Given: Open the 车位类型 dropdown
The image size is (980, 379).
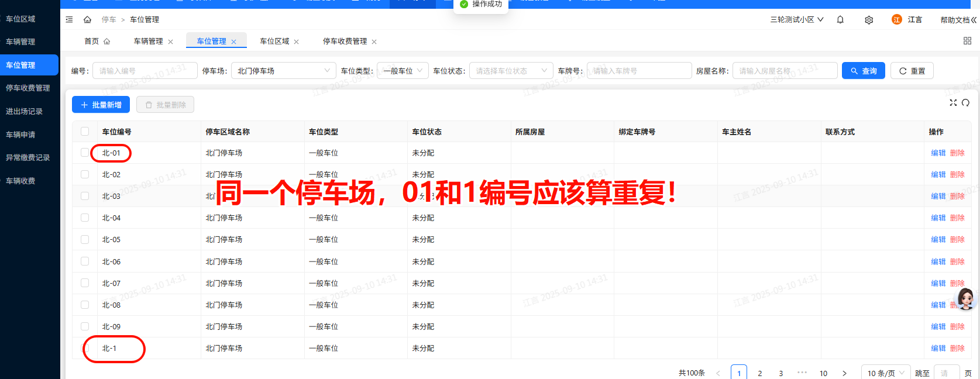Looking at the screenshot, I should click(403, 71).
